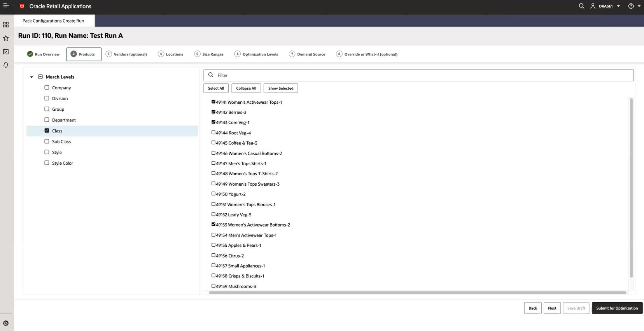Click Show Selected button
The height and width of the screenshot is (331, 644).
click(x=281, y=88)
